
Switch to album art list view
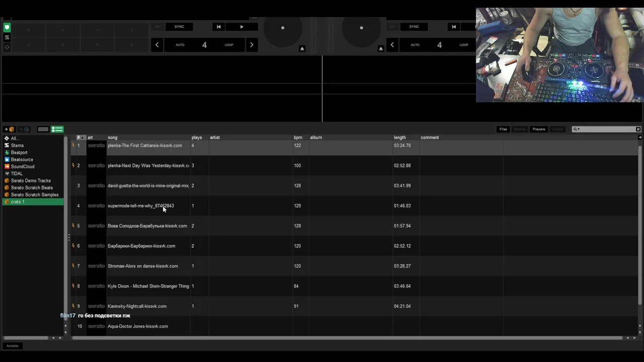57,129
